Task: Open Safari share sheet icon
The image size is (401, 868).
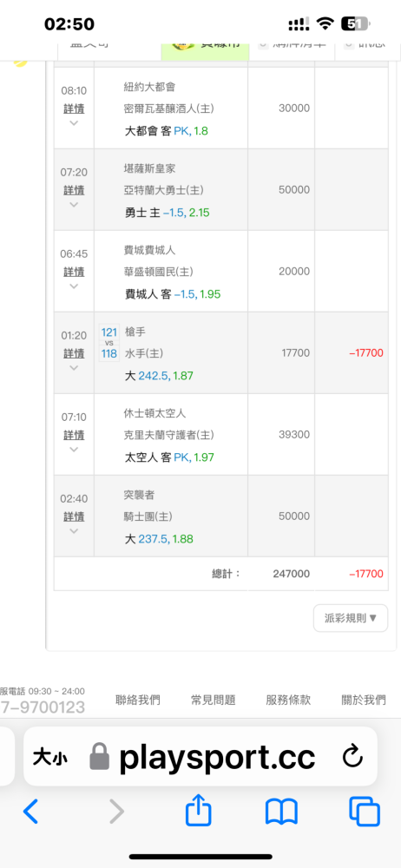Action: point(198,811)
